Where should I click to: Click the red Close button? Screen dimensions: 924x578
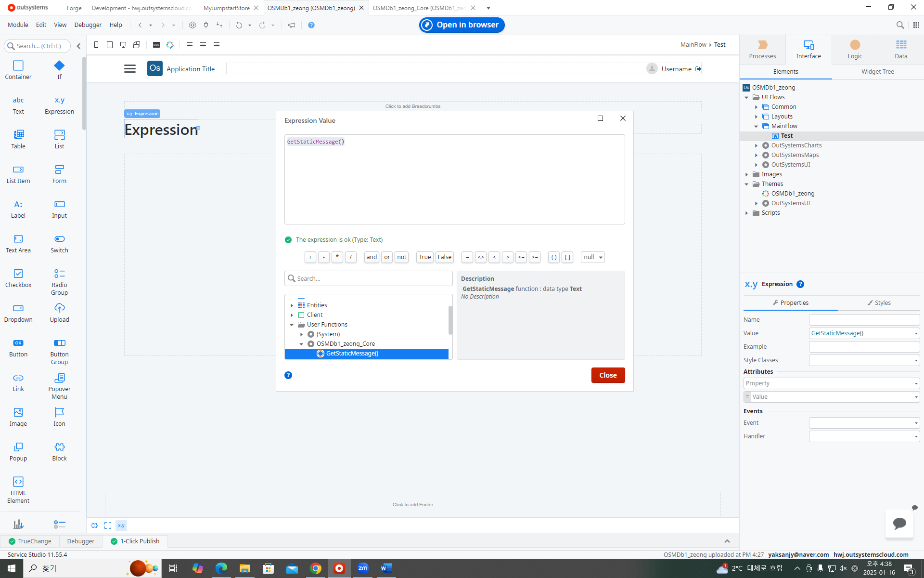pyautogui.click(x=608, y=375)
